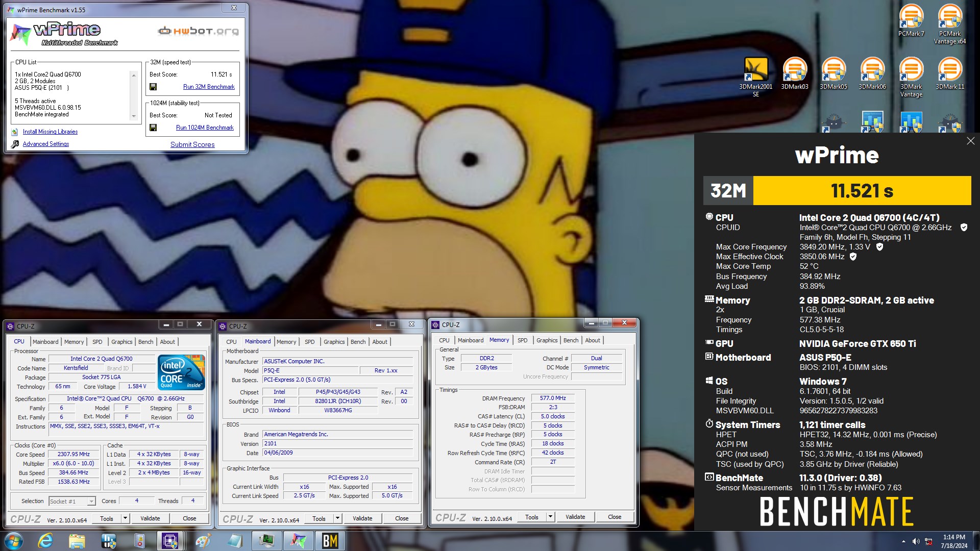Switch to the BenchMate BM taskbar button

tap(330, 541)
